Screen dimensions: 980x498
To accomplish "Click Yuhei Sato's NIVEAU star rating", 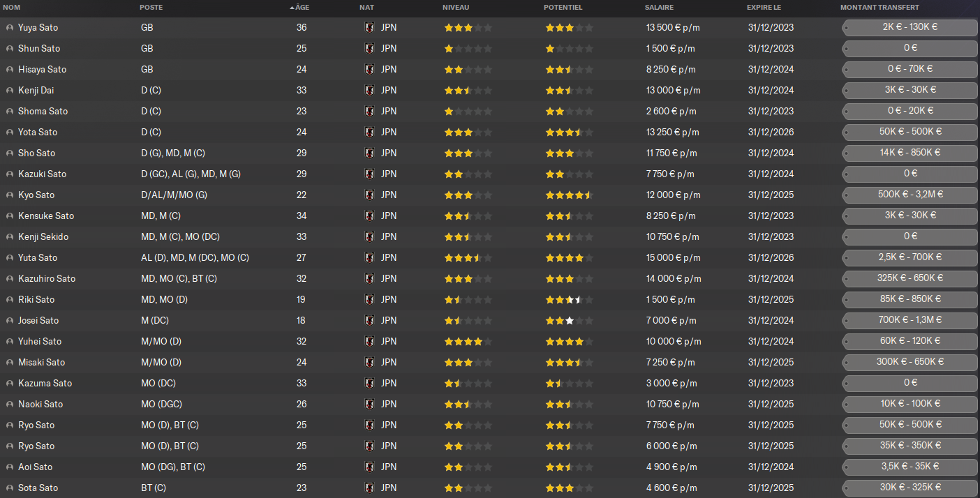I will (468, 342).
